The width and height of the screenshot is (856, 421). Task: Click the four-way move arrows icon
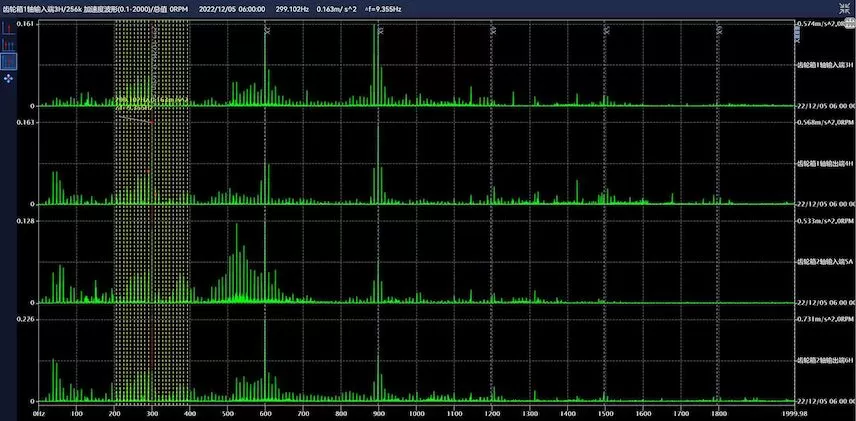tap(8, 77)
